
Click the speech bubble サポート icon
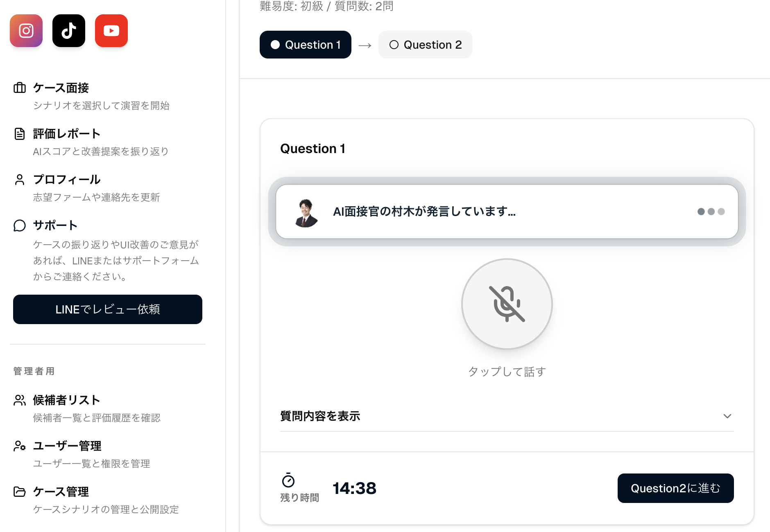tap(20, 225)
